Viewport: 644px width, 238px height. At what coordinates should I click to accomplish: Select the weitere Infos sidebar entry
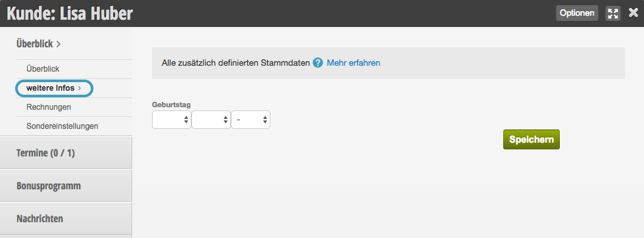[x=54, y=88]
